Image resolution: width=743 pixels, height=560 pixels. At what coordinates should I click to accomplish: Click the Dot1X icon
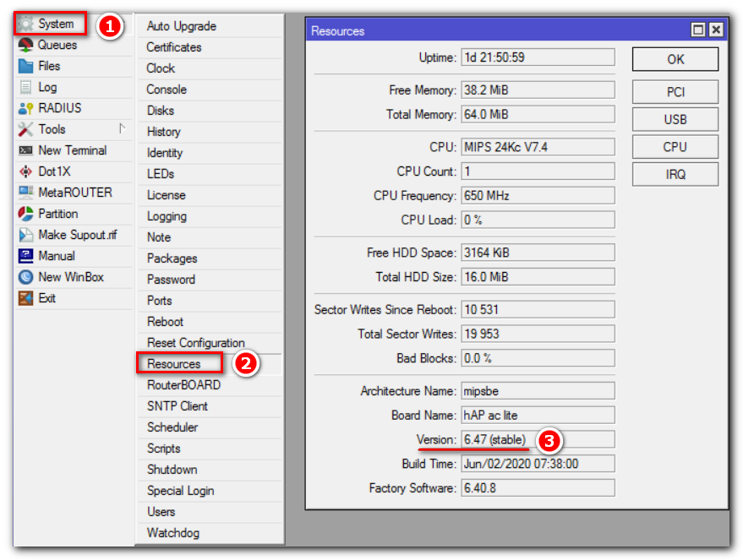(x=25, y=171)
